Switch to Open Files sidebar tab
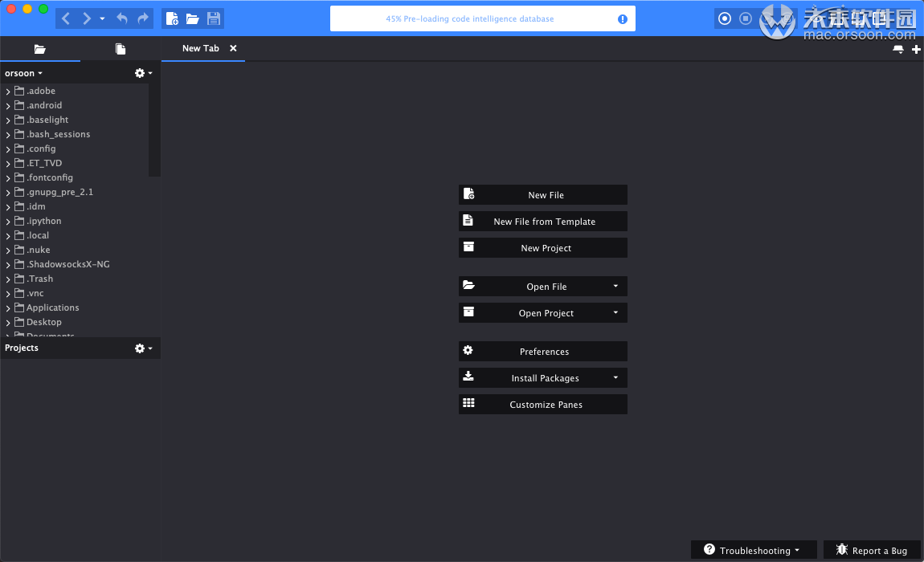The height and width of the screenshot is (562, 924). (x=121, y=49)
